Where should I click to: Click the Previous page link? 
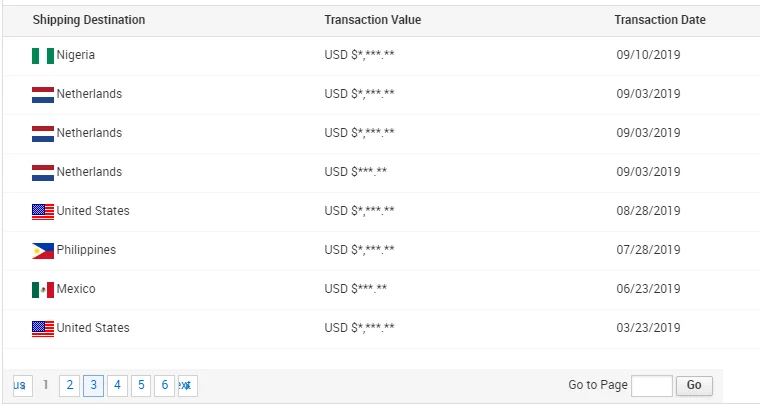tap(21, 385)
